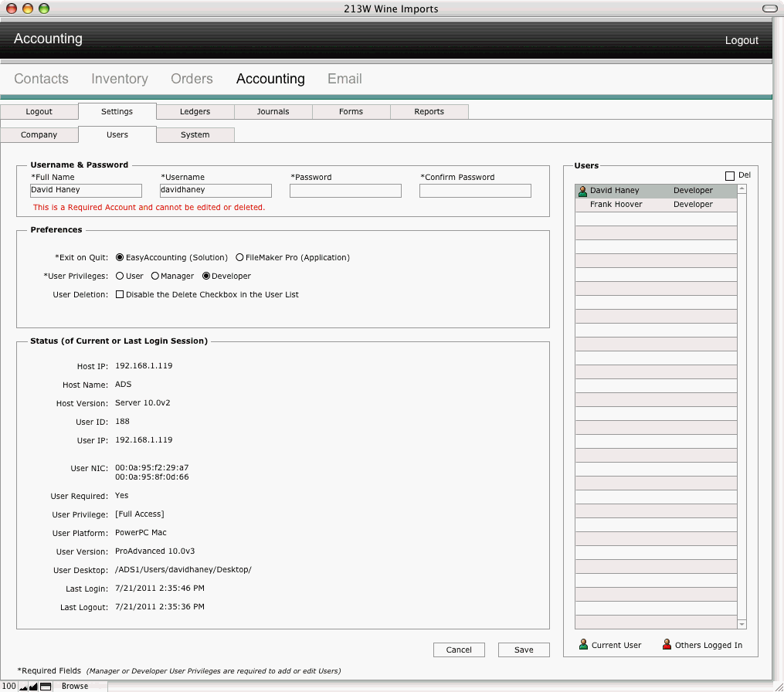784x692 pixels.
Task: Click the Users list scroll up arrow
Action: [x=742, y=189]
